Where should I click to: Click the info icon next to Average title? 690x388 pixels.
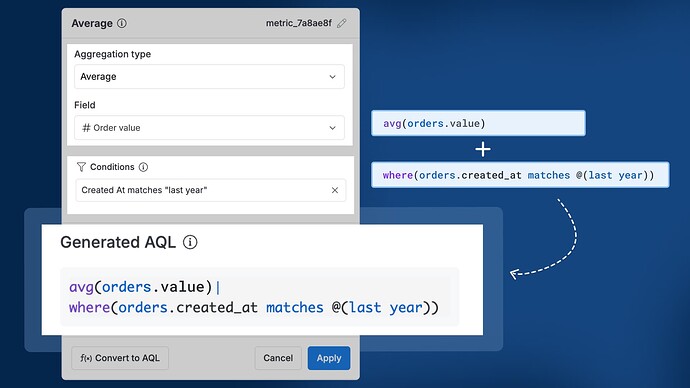[x=122, y=23]
